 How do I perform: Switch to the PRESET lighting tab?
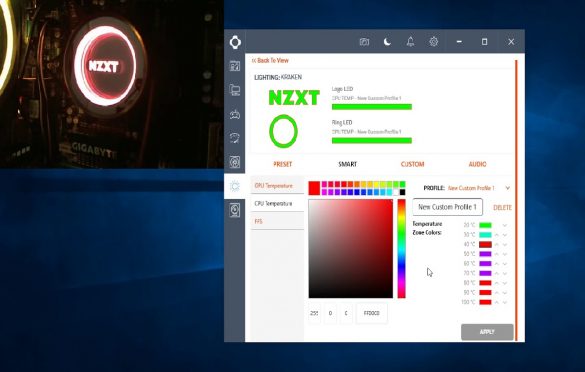coord(282,164)
